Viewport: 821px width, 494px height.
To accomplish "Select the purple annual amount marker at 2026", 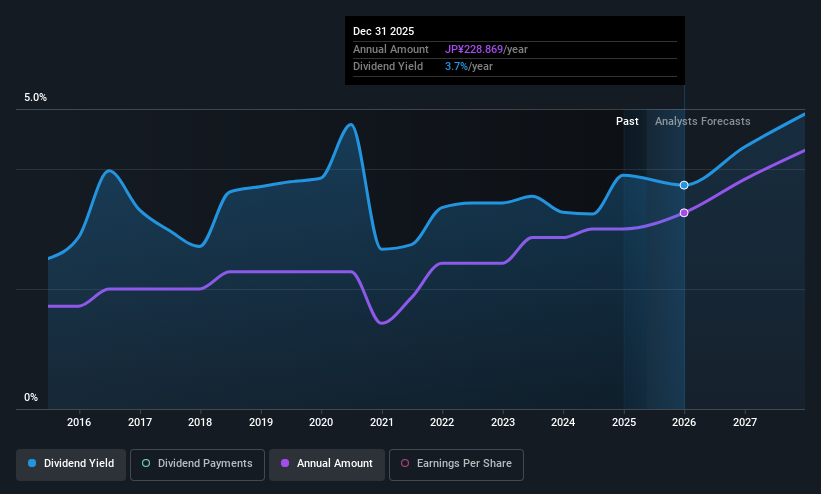I will [x=684, y=213].
